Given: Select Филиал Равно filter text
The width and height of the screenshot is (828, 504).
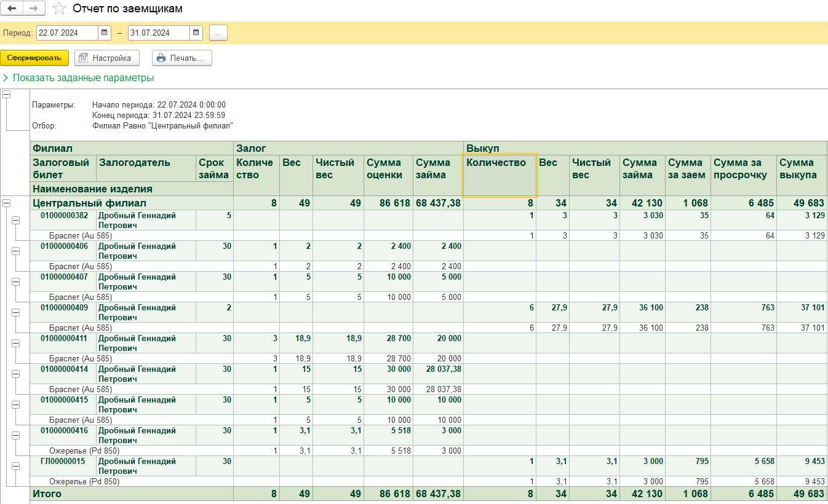Looking at the screenshot, I should (x=162, y=125).
